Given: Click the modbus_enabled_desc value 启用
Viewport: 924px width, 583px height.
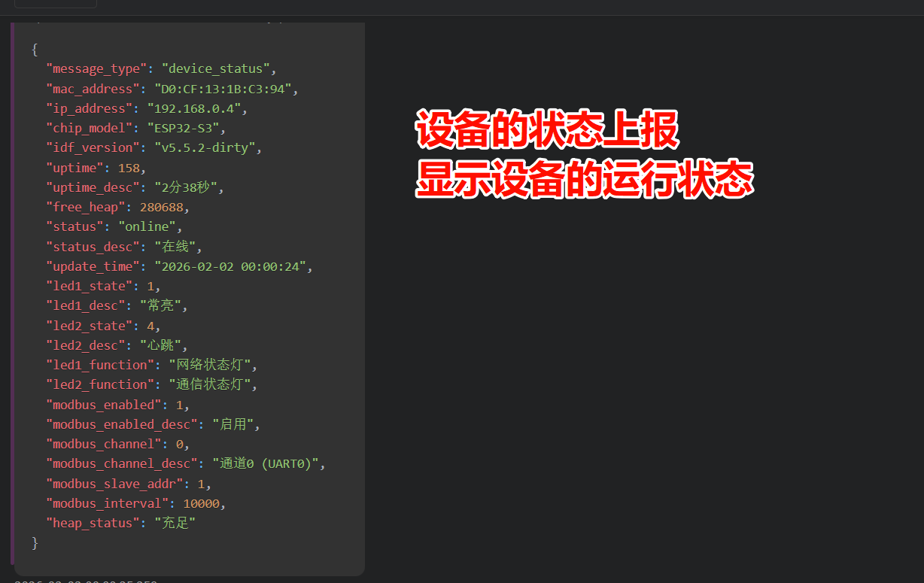Looking at the screenshot, I should [x=233, y=424].
